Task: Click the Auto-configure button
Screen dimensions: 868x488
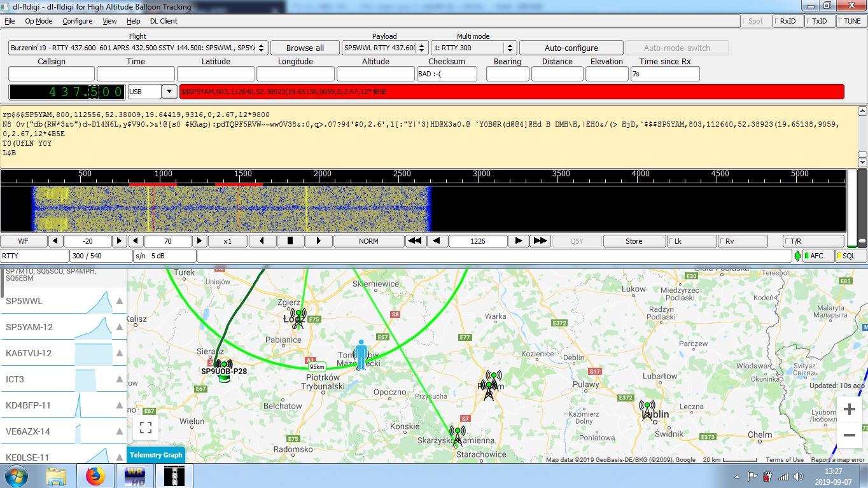Action: click(x=571, y=48)
